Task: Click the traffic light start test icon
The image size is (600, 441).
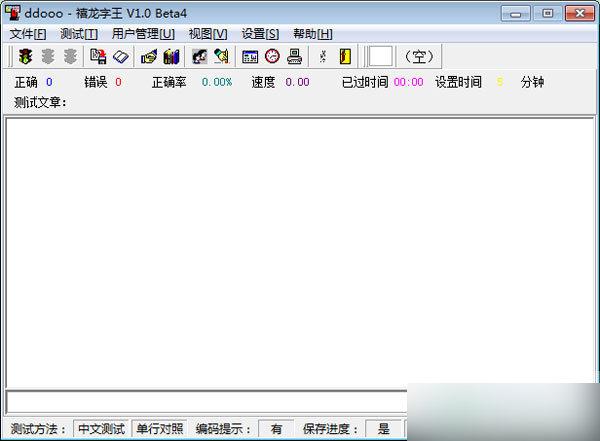Action: (25, 57)
